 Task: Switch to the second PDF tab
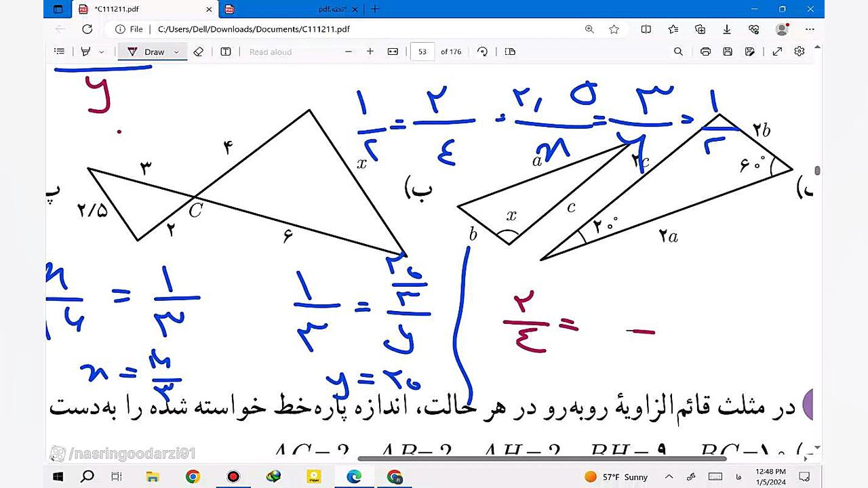click(x=292, y=9)
